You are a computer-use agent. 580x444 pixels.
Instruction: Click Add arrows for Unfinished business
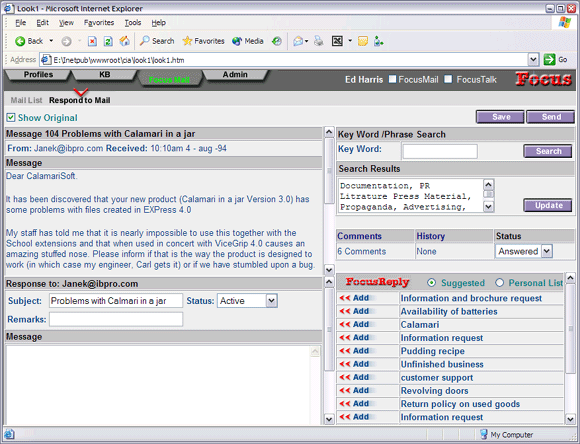354,364
